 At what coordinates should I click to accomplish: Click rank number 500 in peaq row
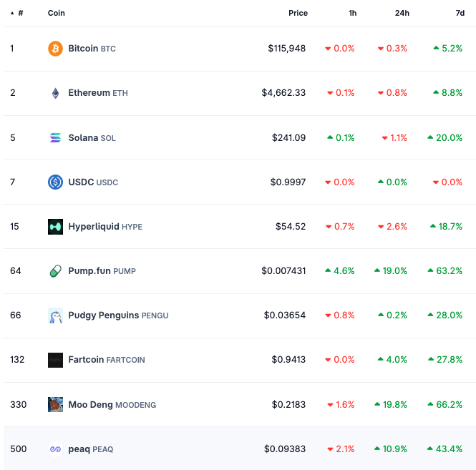[x=19, y=449]
